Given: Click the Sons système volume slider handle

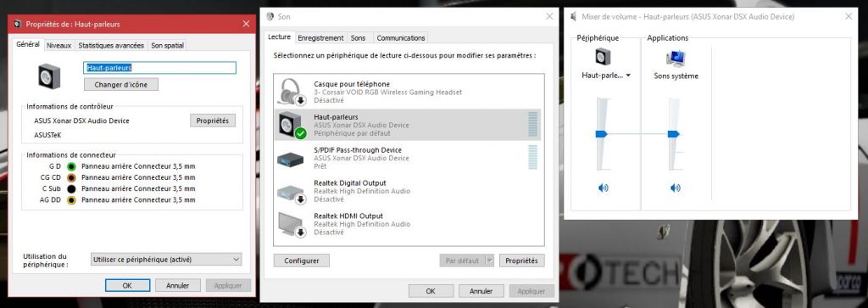Looking at the screenshot, I should (674, 134).
